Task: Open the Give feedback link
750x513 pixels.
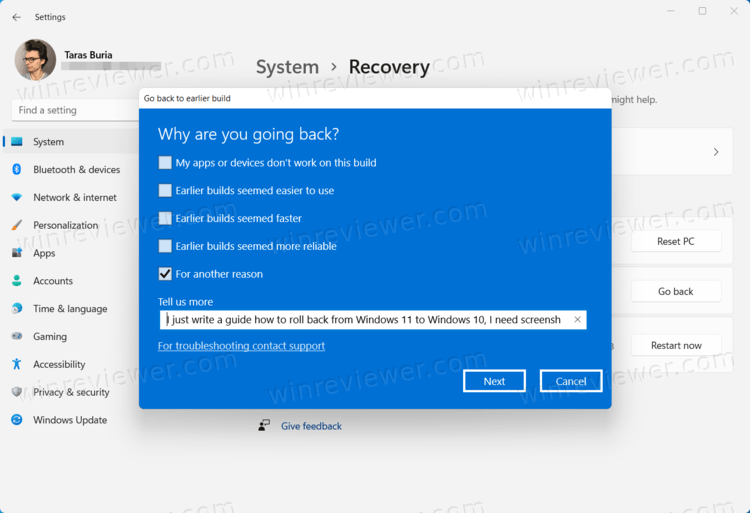Action: click(x=311, y=426)
